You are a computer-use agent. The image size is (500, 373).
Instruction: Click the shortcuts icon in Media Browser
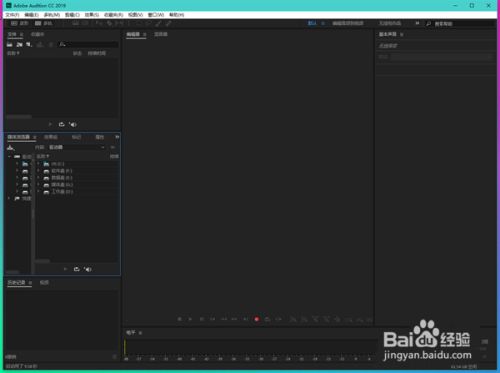[x=11, y=147]
